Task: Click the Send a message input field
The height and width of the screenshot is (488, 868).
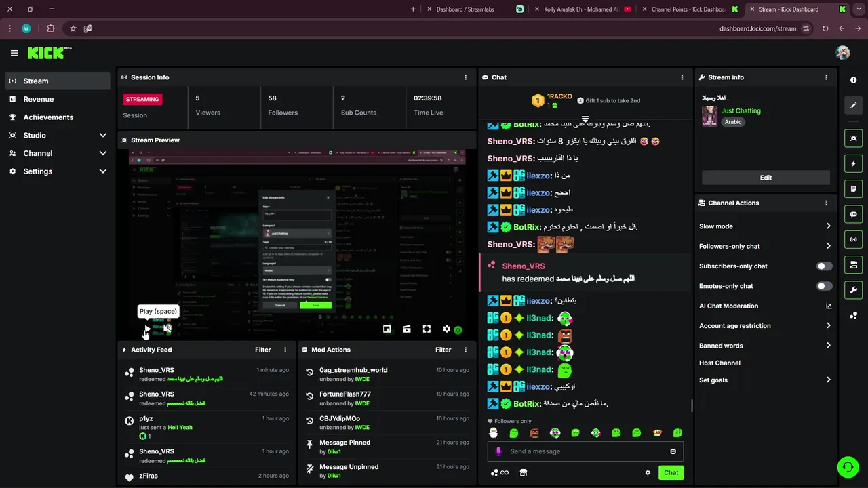Action: [x=585, y=451]
